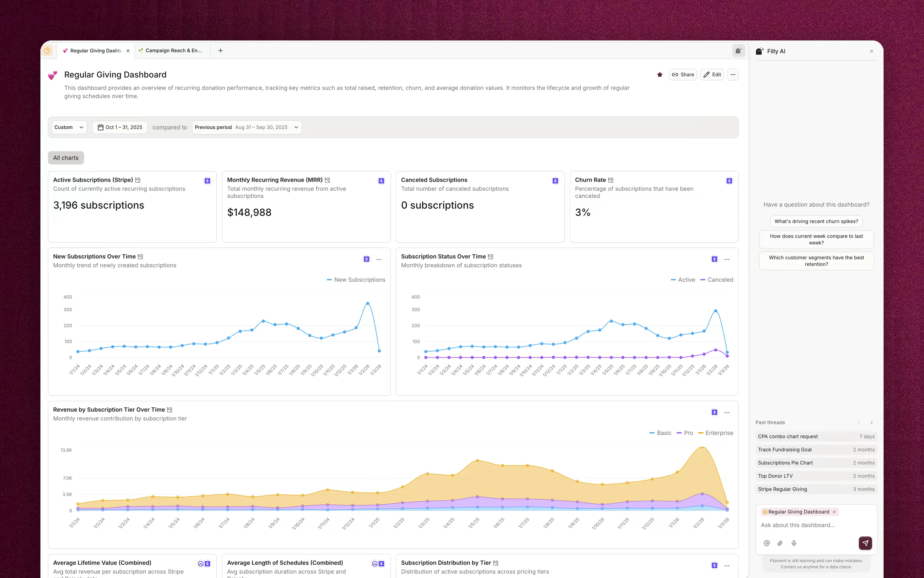The width and height of the screenshot is (924, 578).
Task: Open the Custom date range type dropdown
Action: pyautogui.click(x=69, y=128)
